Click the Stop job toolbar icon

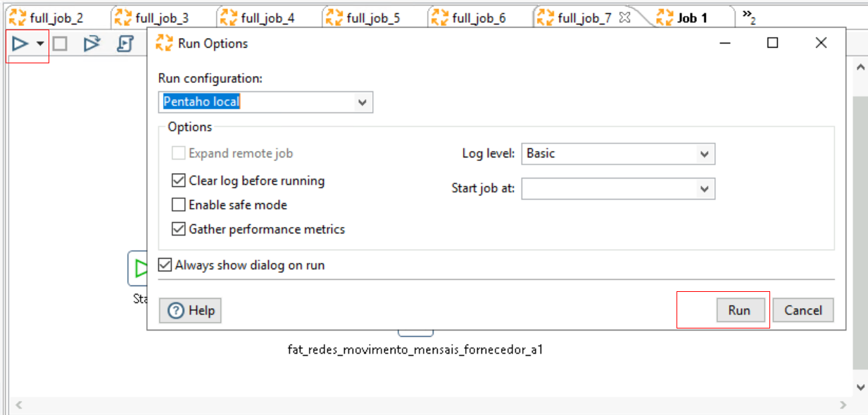[x=60, y=44]
